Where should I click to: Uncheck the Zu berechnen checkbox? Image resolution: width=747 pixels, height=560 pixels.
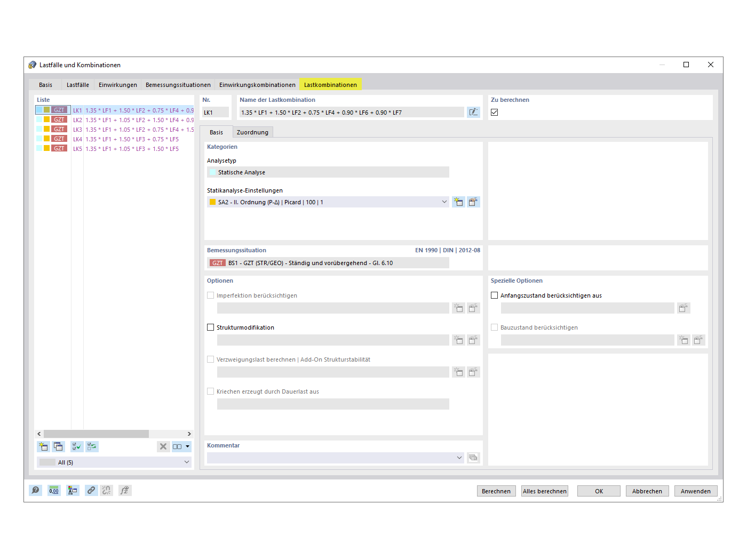point(494,112)
